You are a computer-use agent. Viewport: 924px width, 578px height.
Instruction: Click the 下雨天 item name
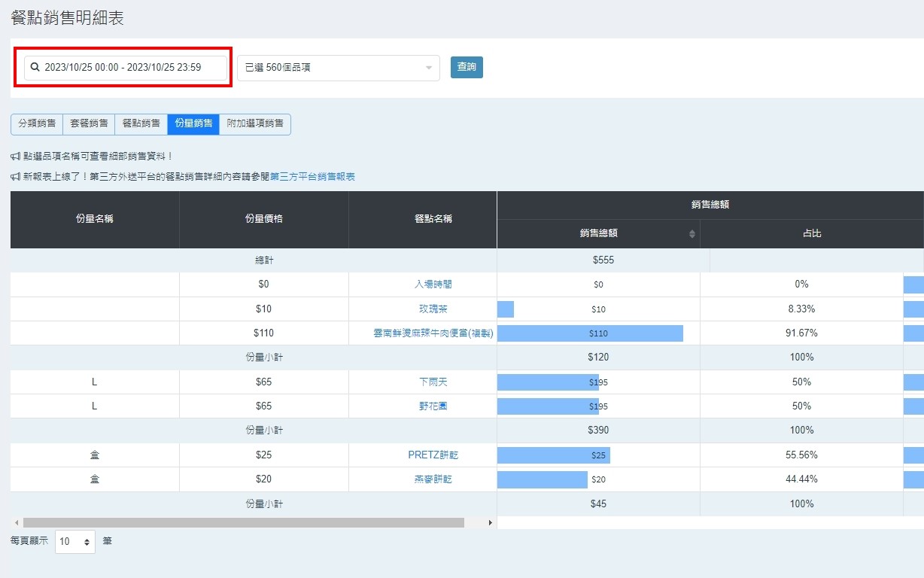[433, 382]
